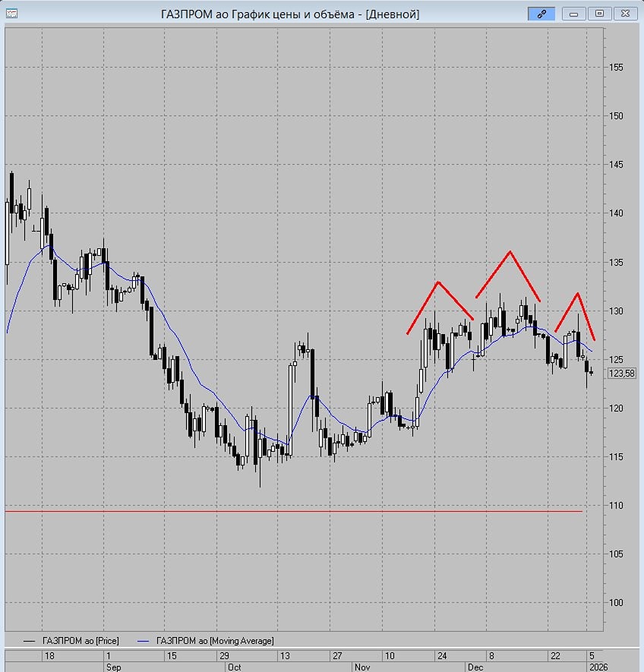This screenshot has height=672, width=644.
Task: Select the ГАЗПРОМ ао [Moving Average] legend entry
Action: point(206,641)
